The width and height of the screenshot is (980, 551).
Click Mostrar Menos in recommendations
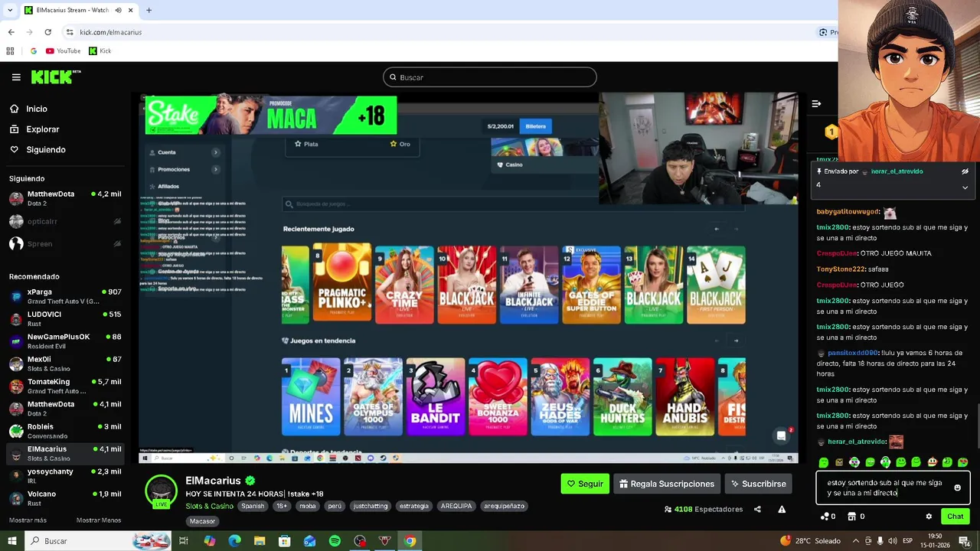99,520
